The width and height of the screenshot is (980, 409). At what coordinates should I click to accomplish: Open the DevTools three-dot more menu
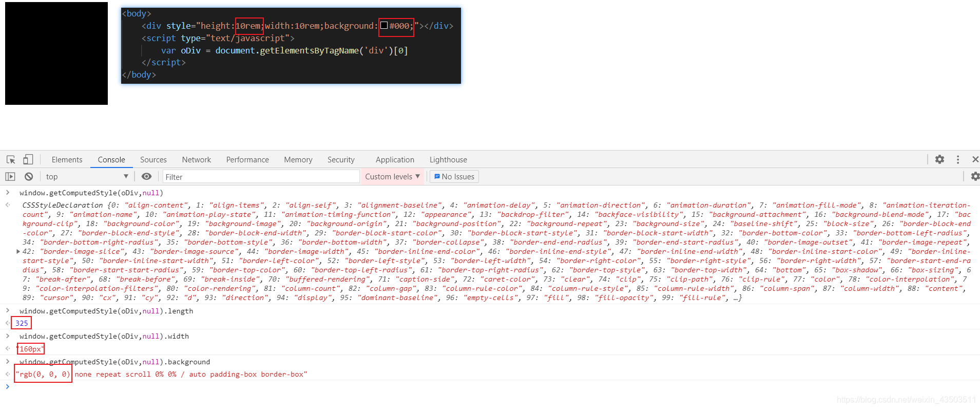(x=958, y=159)
